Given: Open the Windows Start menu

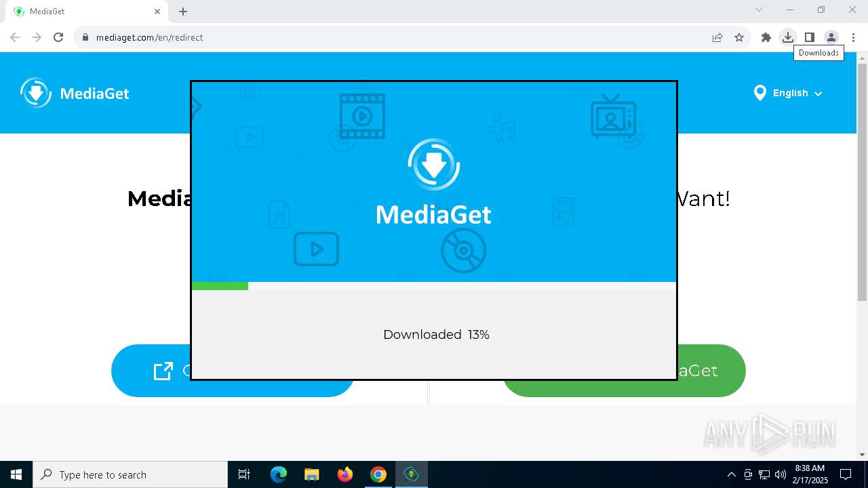Looking at the screenshot, I should tap(16, 474).
